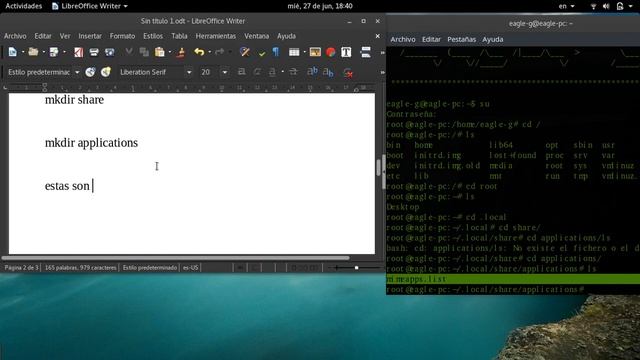Select the Clone formatting brush icon
This screenshot has width=640, height=360.
(181, 52)
